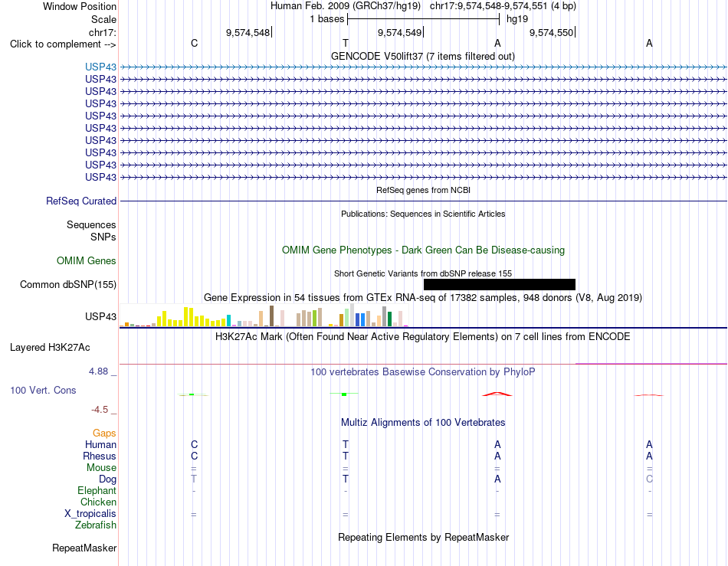Screen dimensions: 728x566
Task: Click the USP43 GTEx expression bar chart
Action: [264, 316]
